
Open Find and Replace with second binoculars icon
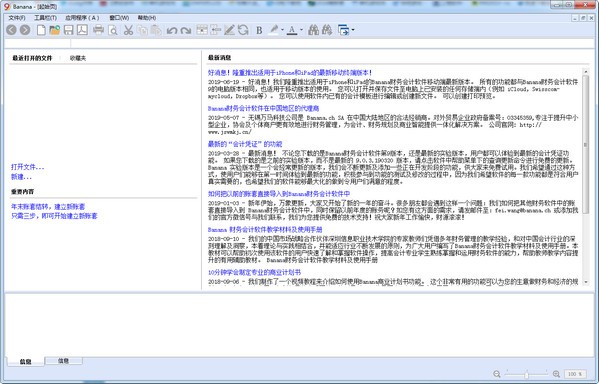point(327,30)
